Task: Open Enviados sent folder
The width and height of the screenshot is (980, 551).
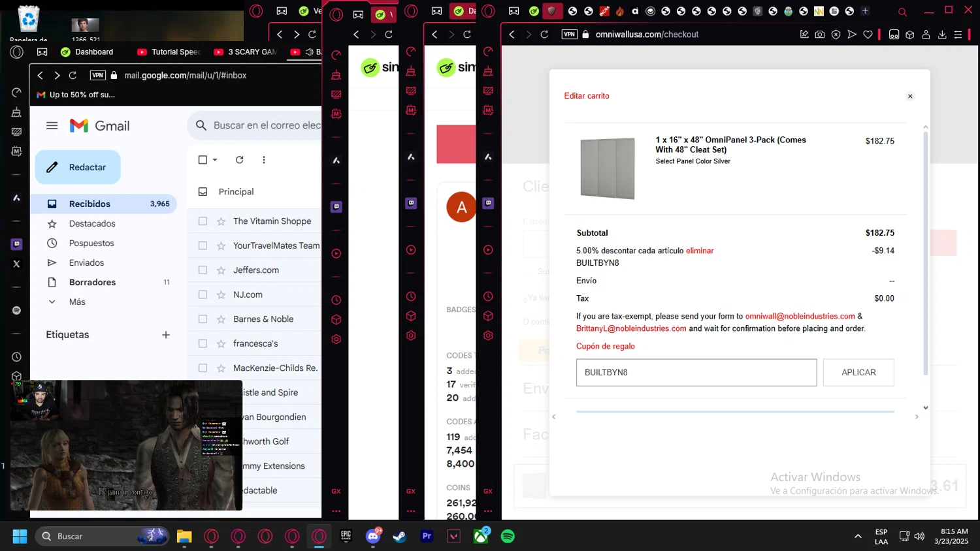Action: click(86, 262)
